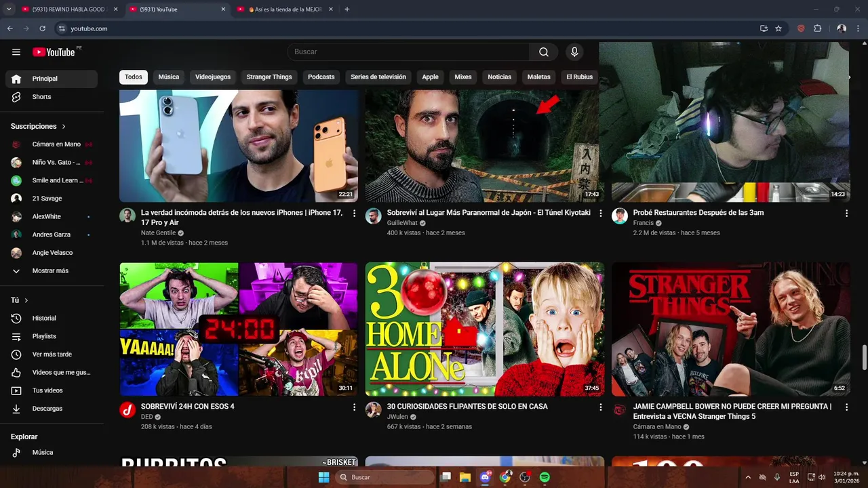Select the Stranger Things filter chip
Screen dimensions: 868x488
point(269,77)
